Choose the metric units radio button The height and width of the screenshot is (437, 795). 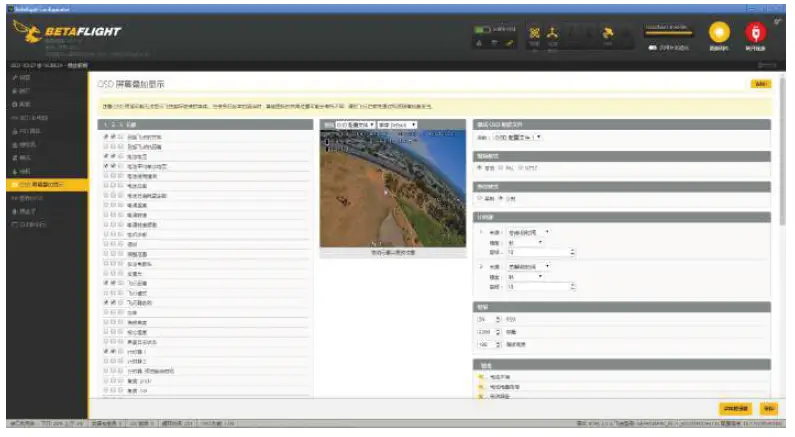501,198
